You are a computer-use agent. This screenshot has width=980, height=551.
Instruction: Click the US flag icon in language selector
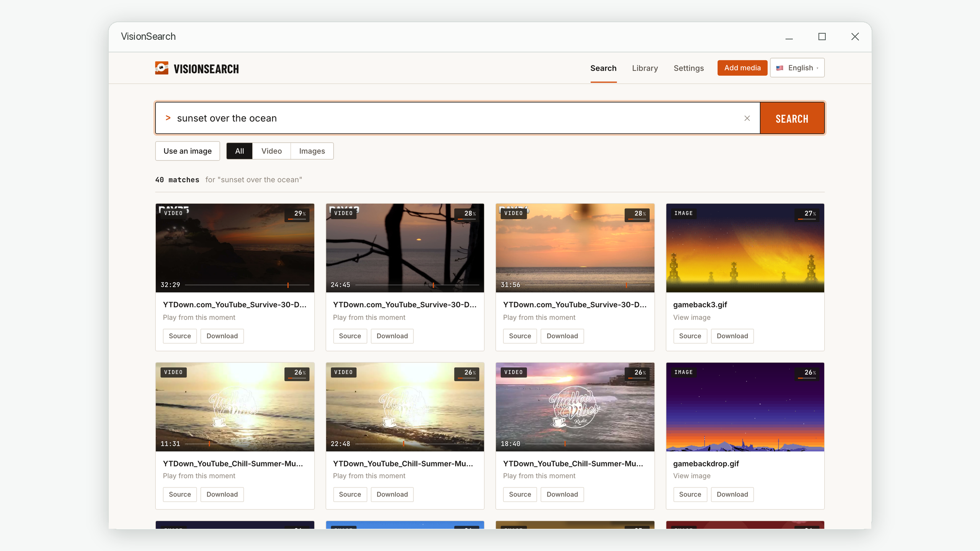pos(779,68)
